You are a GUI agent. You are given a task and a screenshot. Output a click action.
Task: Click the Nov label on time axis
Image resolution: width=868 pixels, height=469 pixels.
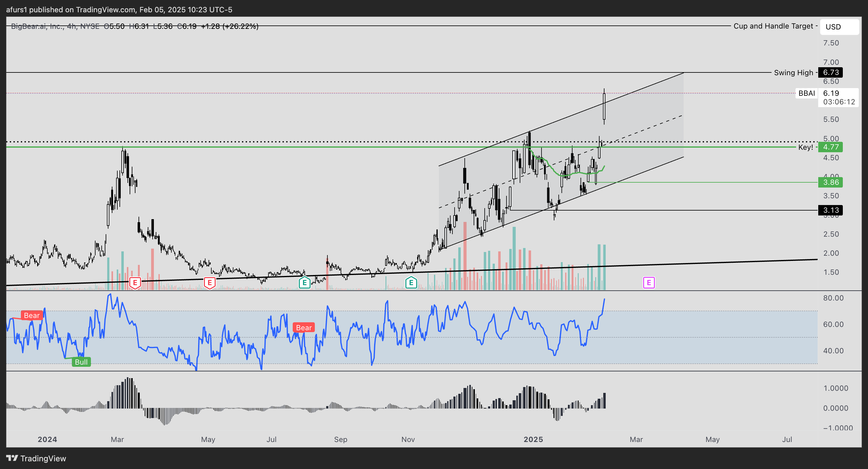point(408,439)
